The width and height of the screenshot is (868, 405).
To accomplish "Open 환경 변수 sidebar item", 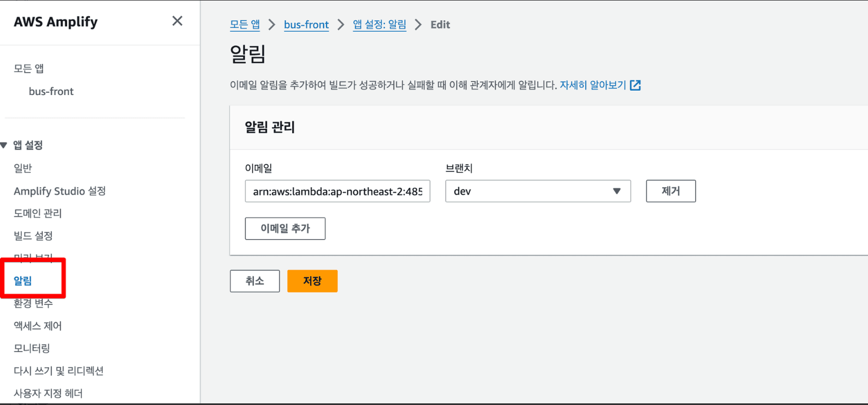I will point(33,303).
